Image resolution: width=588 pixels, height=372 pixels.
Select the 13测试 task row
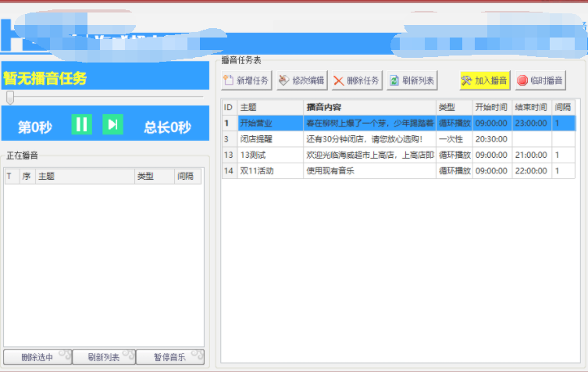coord(270,155)
